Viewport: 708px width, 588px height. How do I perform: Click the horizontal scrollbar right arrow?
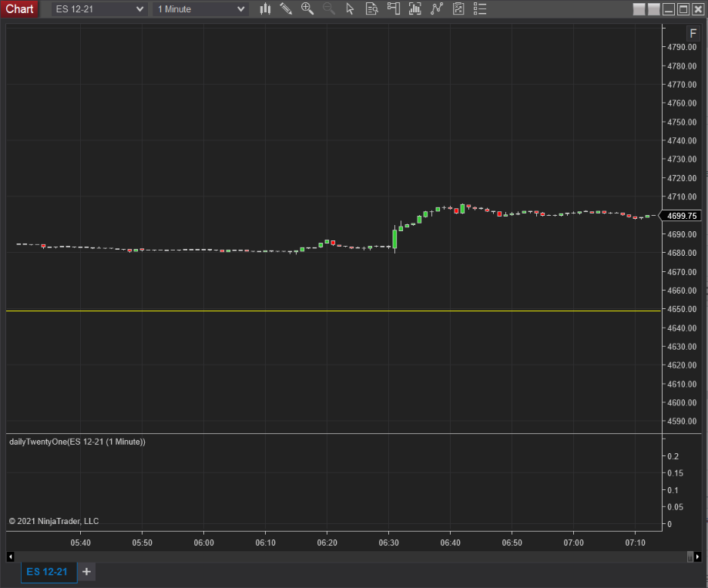(x=698, y=557)
